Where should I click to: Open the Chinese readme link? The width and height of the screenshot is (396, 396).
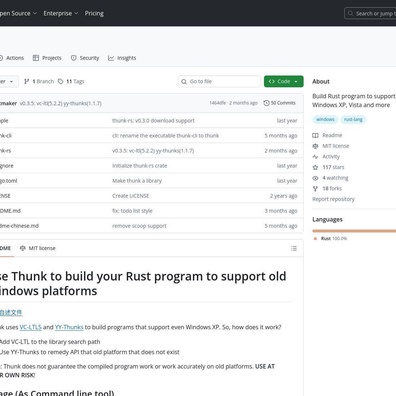[11, 313]
